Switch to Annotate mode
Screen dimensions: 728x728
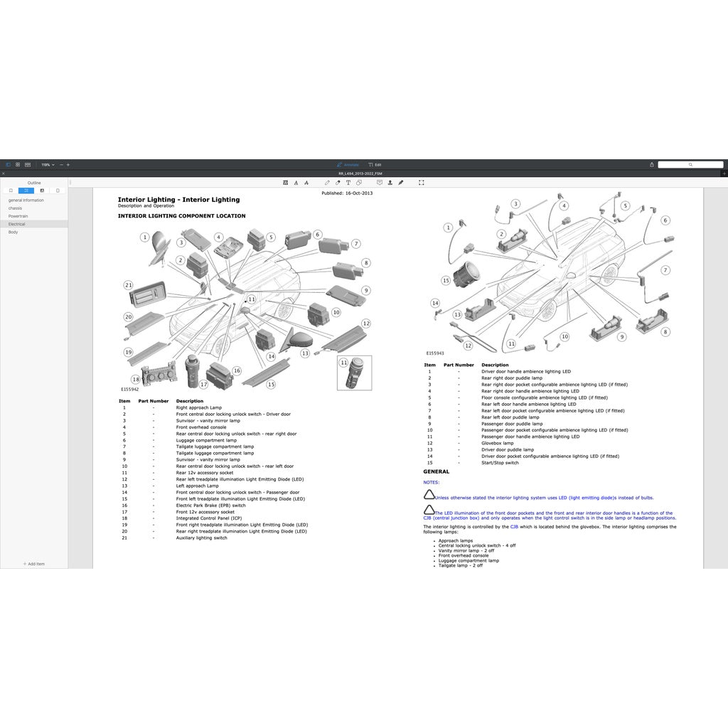click(348, 165)
